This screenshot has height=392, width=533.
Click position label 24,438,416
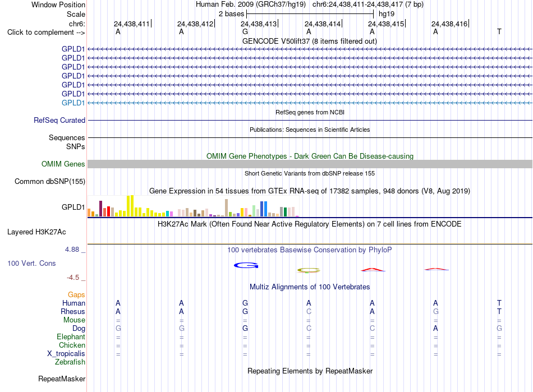(x=449, y=24)
